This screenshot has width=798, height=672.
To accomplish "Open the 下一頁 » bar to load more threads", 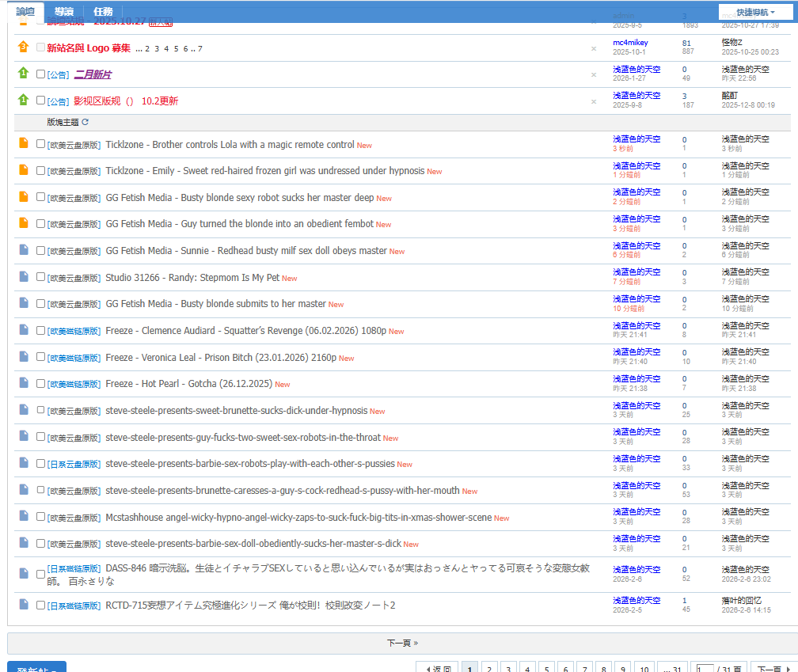I will [402, 643].
